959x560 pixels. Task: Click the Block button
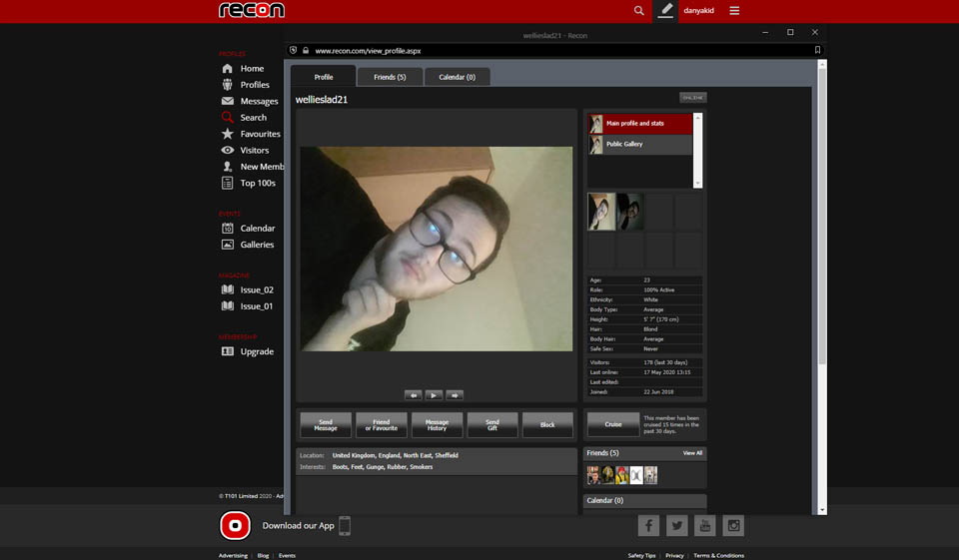tap(547, 425)
